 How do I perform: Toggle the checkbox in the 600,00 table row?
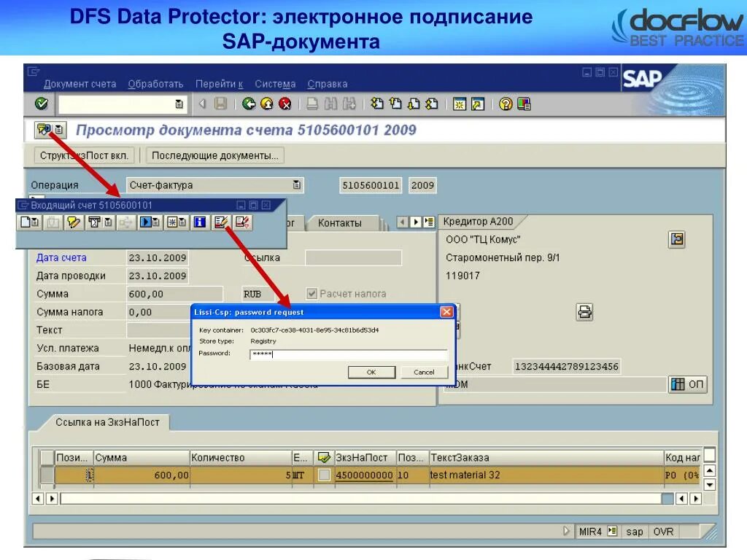324,474
